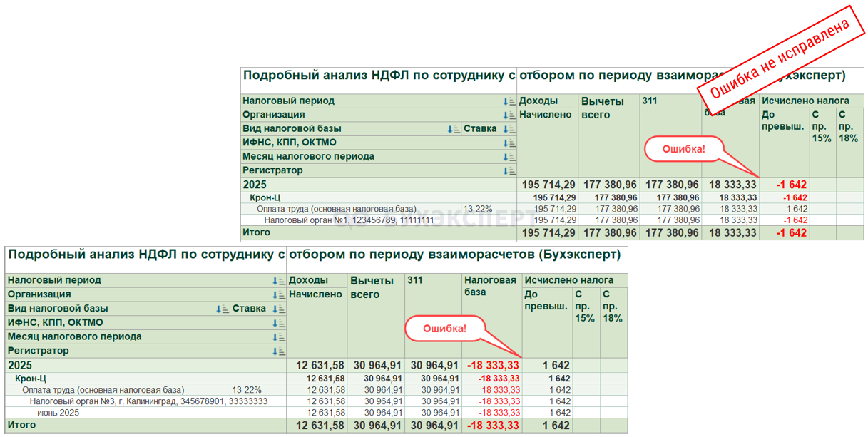Click sort icon for Месяц налогового периода, lower report

(x=279, y=336)
